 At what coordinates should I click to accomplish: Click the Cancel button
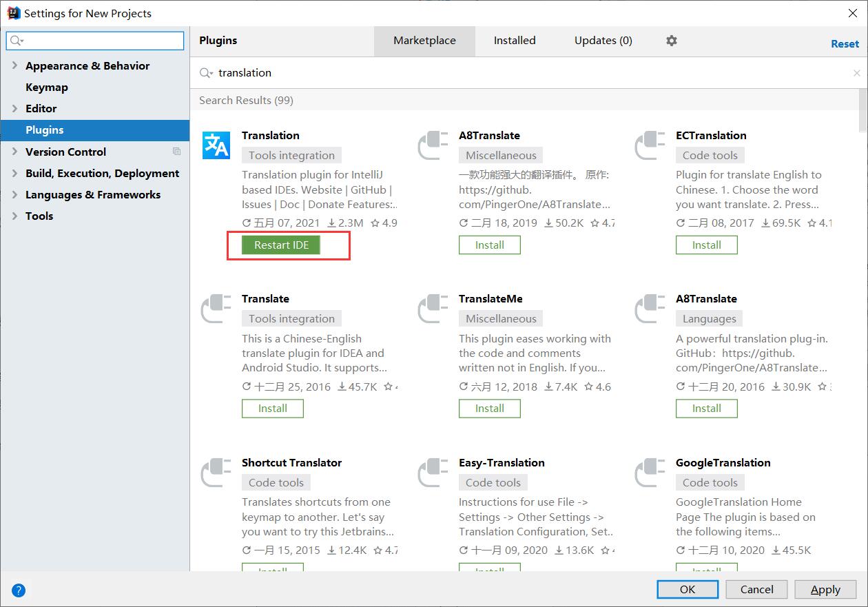click(757, 589)
